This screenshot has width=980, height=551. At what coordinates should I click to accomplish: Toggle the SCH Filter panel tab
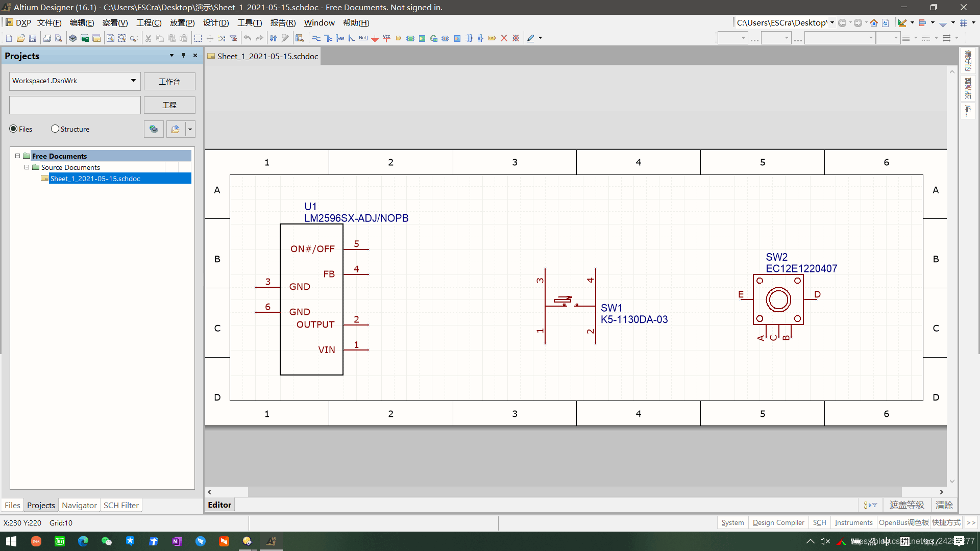[120, 505]
